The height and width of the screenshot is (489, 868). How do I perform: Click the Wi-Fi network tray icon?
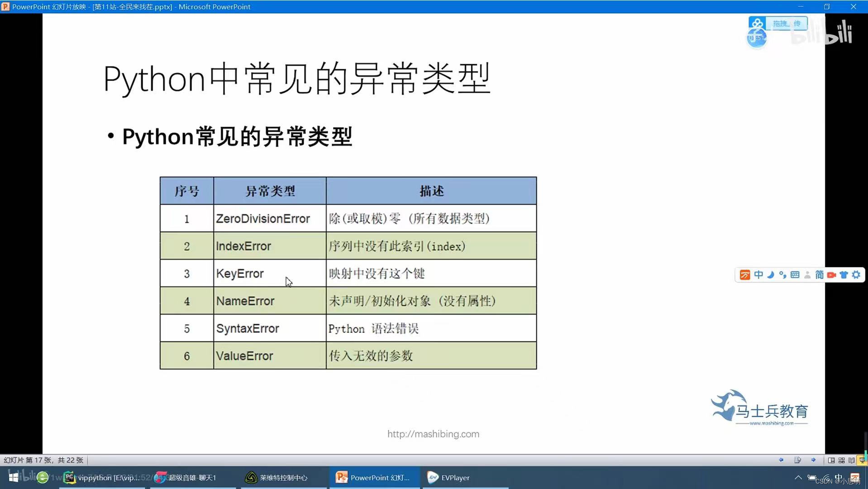point(826,478)
